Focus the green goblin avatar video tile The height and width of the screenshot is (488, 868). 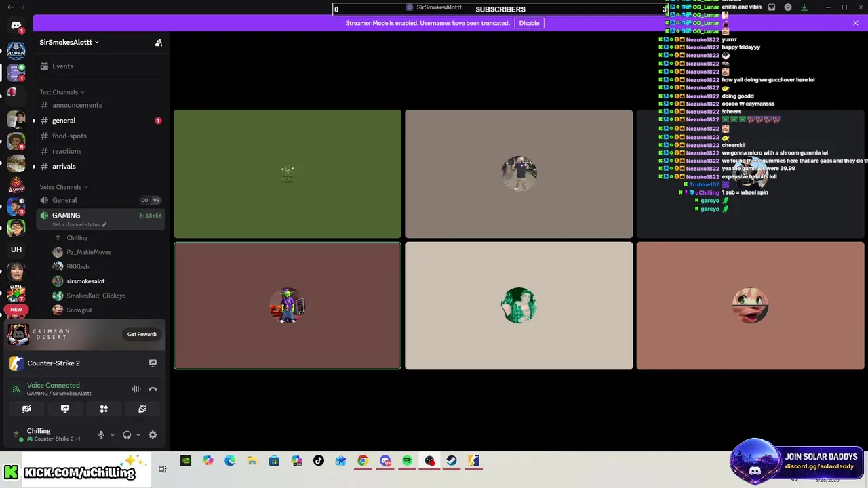(288, 174)
